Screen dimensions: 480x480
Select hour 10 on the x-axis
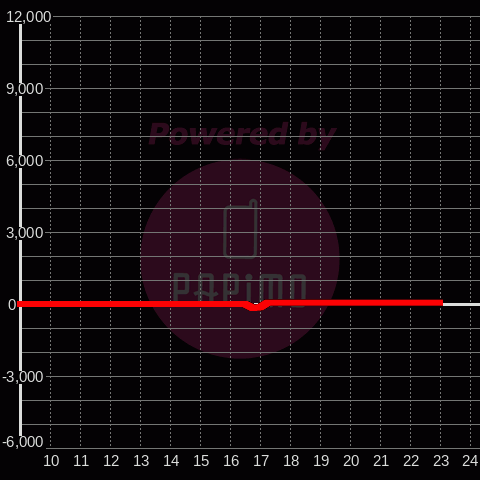click(51, 461)
